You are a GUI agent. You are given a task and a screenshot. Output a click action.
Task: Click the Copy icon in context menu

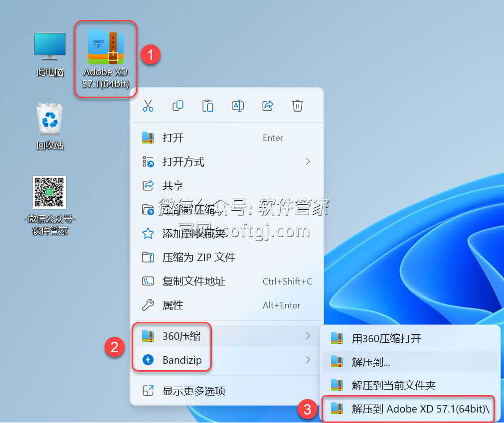click(x=178, y=106)
